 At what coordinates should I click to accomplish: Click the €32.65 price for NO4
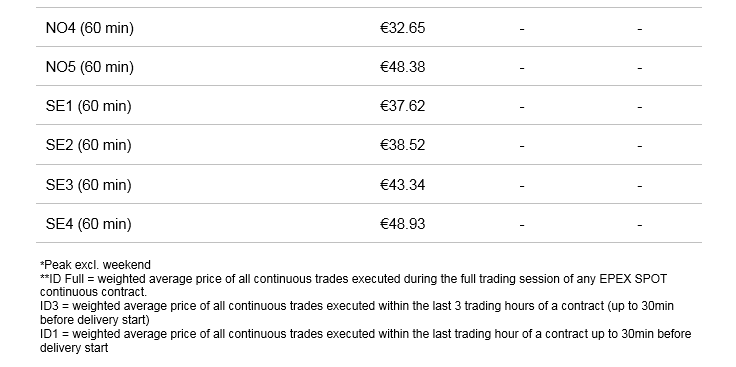pyautogui.click(x=403, y=28)
